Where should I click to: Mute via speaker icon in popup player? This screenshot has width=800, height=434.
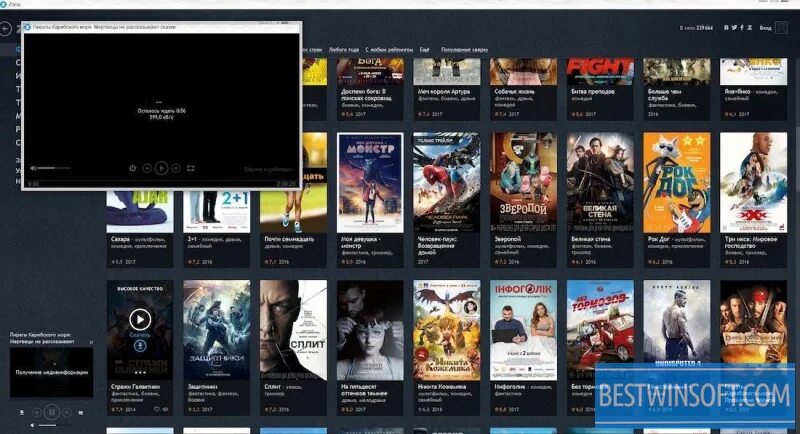pyautogui.click(x=33, y=168)
